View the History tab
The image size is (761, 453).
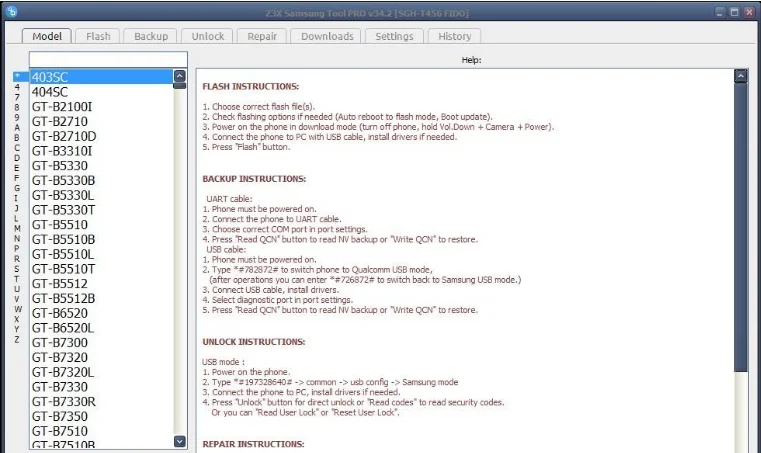pyautogui.click(x=454, y=36)
